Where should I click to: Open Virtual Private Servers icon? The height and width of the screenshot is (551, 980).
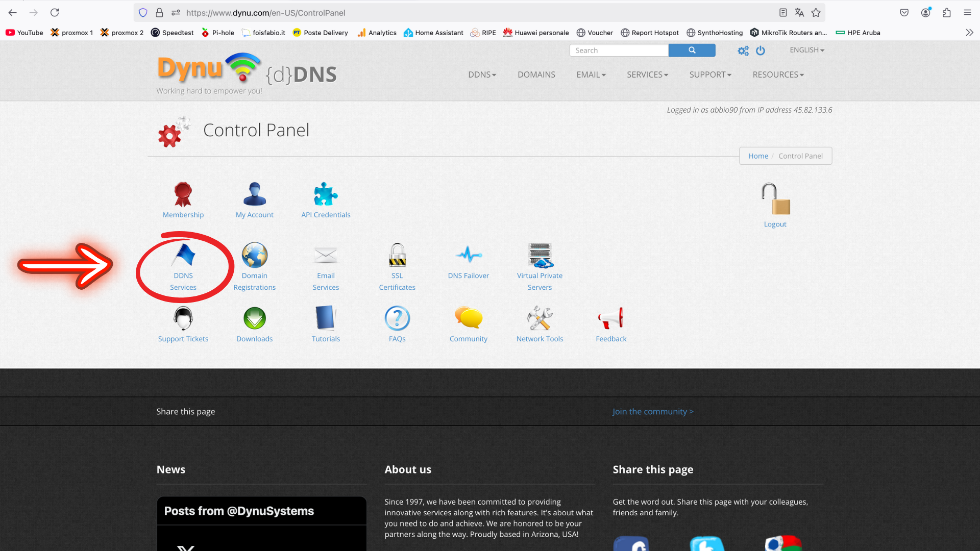(x=540, y=255)
